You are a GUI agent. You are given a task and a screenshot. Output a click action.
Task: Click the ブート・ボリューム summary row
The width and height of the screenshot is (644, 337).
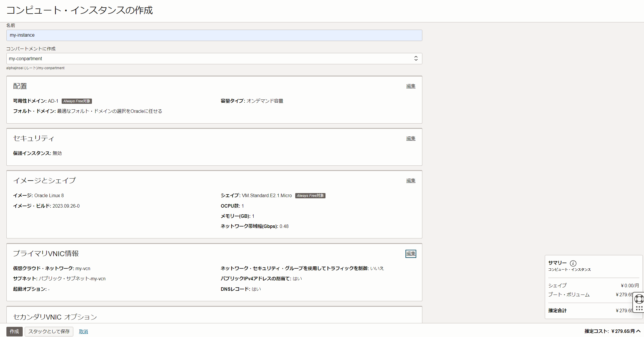point(569,295)
